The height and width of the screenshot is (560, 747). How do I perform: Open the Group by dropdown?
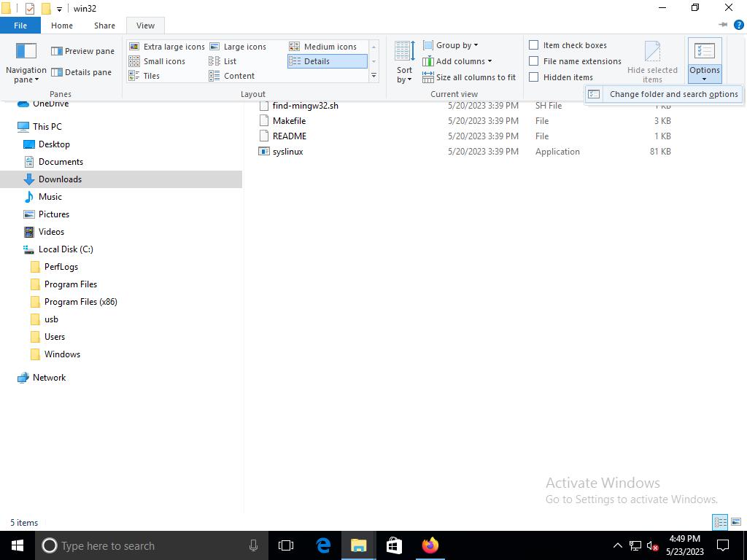(x=451, y=45)
